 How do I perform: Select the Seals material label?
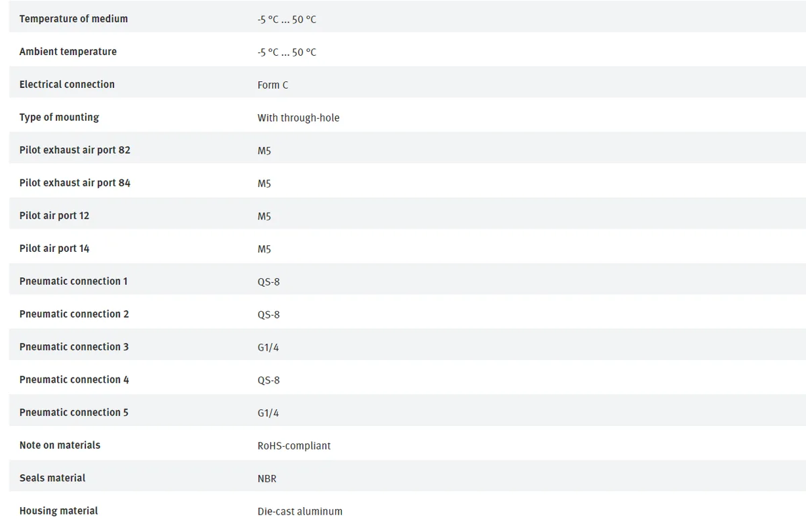pos(52,478)
